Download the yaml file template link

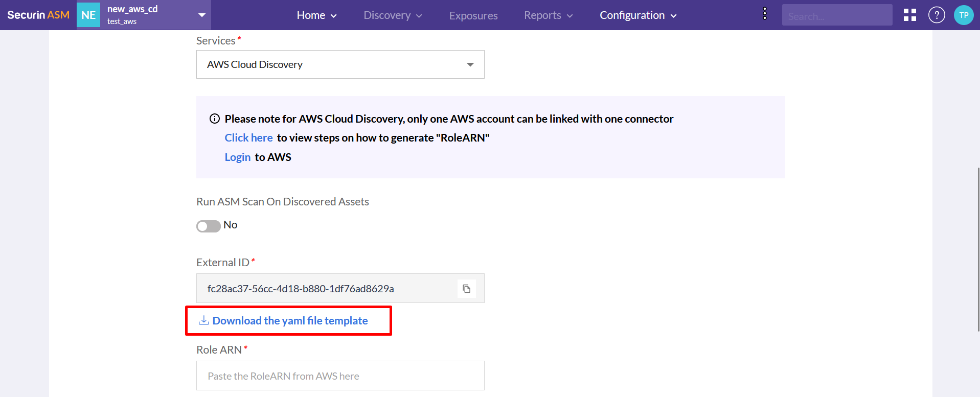290,321
